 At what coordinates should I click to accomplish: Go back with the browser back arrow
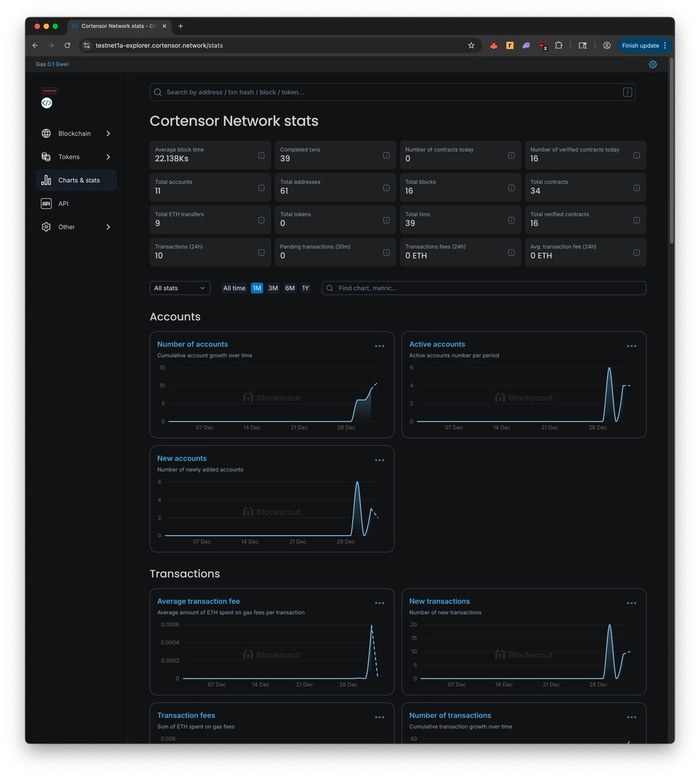[35, 45]
